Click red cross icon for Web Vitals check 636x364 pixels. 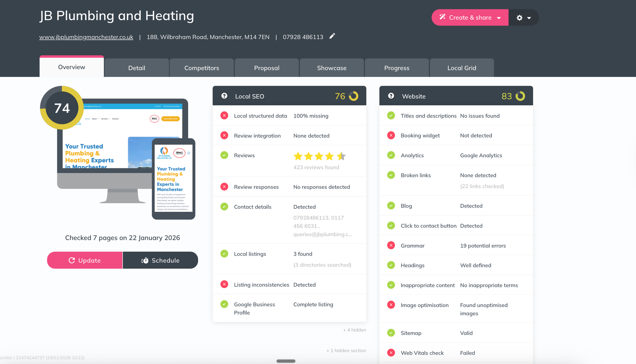391,353
